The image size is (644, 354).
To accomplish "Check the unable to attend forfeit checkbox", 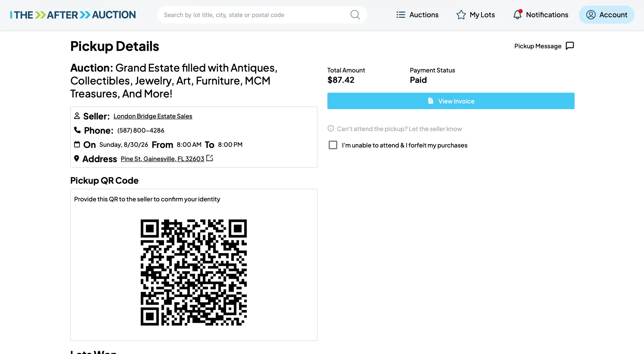I will click(333, 145).
